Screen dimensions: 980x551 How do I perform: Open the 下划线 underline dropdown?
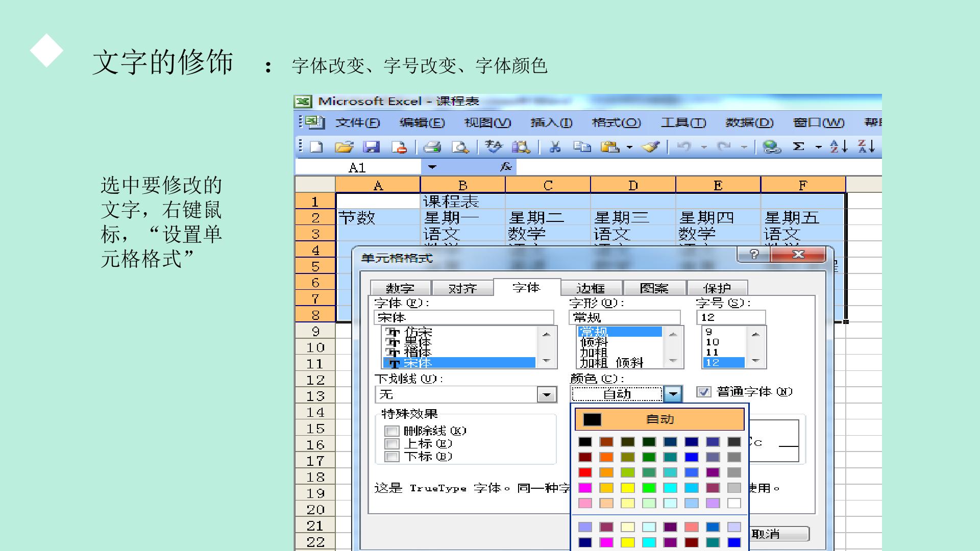547,394
